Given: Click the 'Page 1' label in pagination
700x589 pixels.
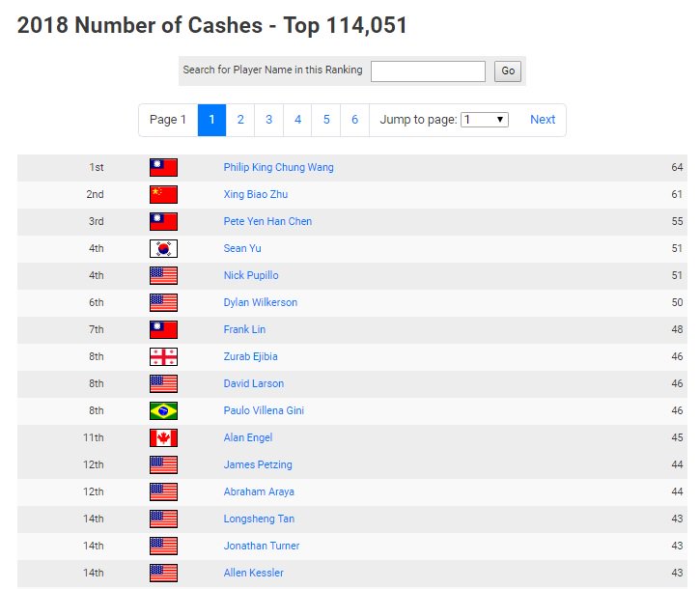Looking at the screenshot, I should [x=168, y=120].
